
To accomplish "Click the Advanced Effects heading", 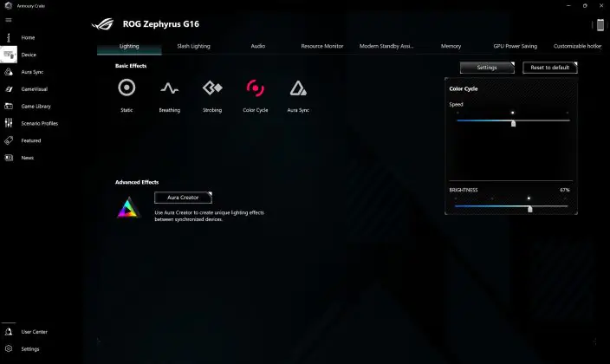I will (137, 182).
